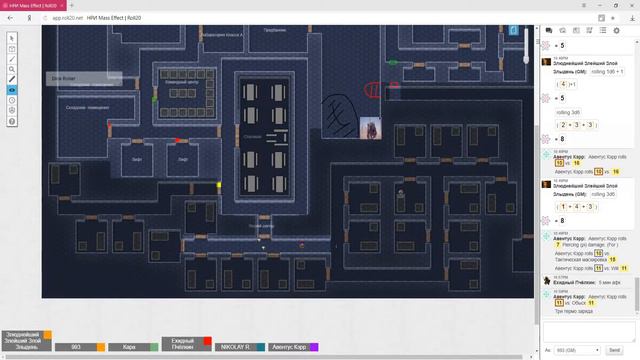
Task: Click the 'Три термо заряда' chat text
Action: click(x=573, y=311)
